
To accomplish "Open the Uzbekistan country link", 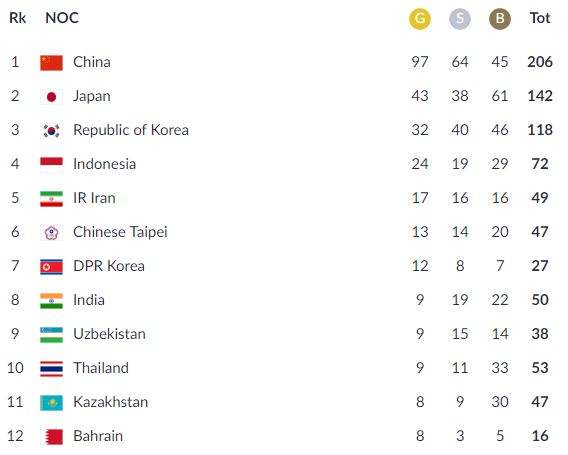I will pos(109,334).
